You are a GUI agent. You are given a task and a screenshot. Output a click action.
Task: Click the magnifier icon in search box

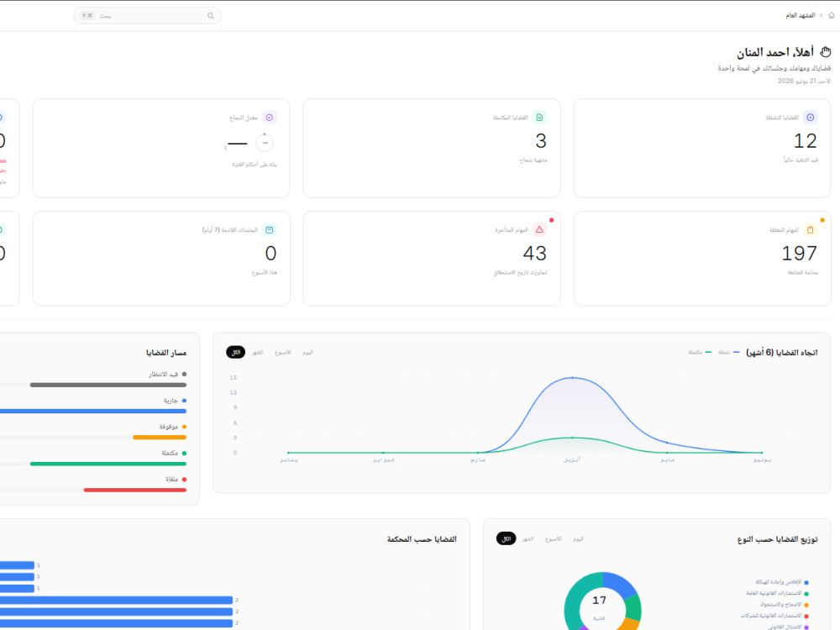tap(211, 15)
